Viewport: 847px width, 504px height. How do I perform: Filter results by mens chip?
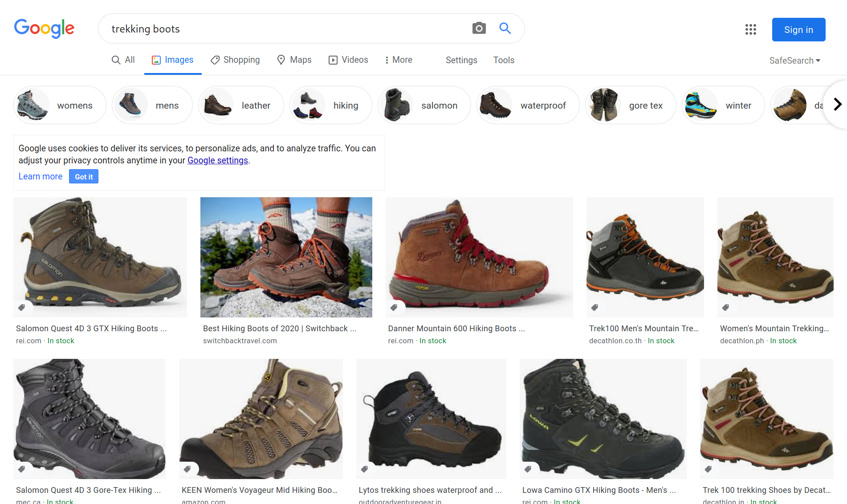152,105
